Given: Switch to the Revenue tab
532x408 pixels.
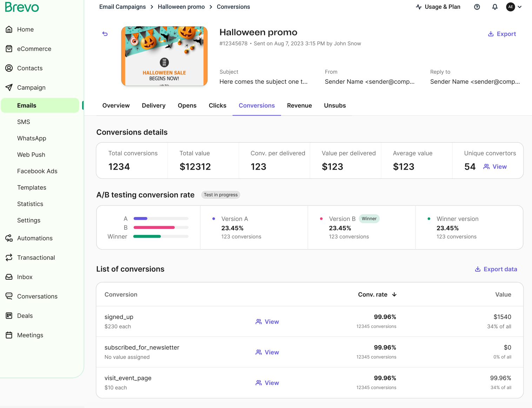Looking at the screenshot, I should (299, 106).
